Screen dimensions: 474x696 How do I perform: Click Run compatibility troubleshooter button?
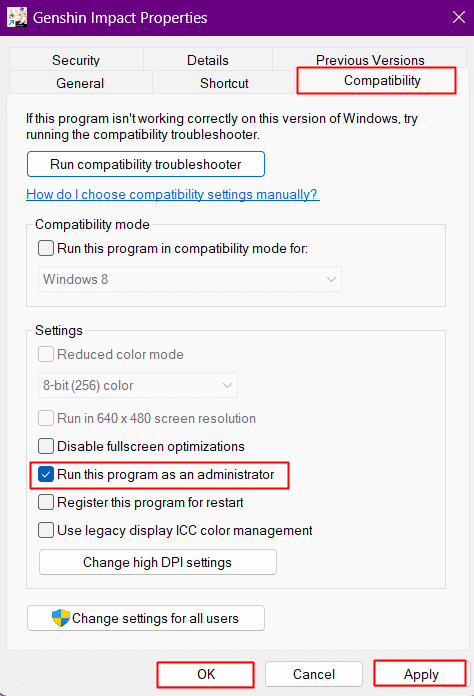tap(146, 164)
